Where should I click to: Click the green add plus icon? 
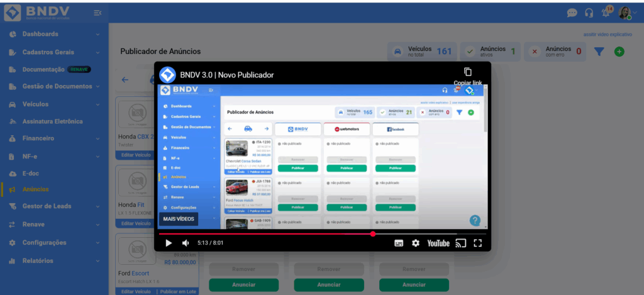tap(619, 52)
